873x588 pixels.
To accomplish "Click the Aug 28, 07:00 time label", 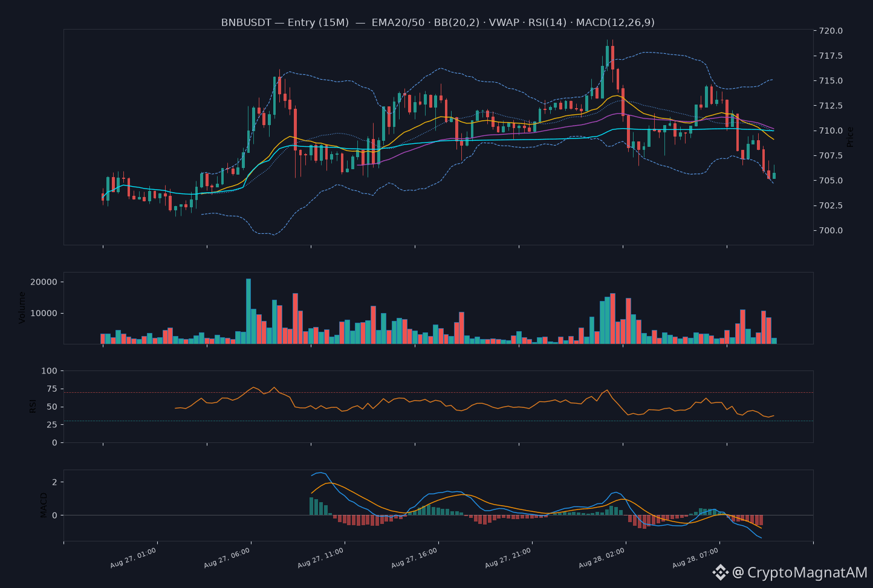I will coord(695,558).
